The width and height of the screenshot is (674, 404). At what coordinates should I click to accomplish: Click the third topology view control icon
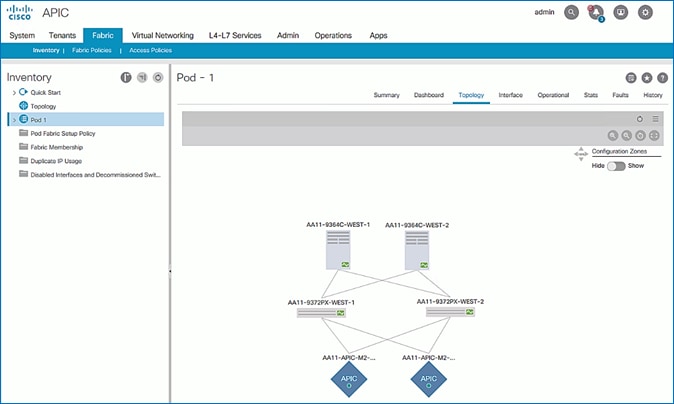coord(640,136)
